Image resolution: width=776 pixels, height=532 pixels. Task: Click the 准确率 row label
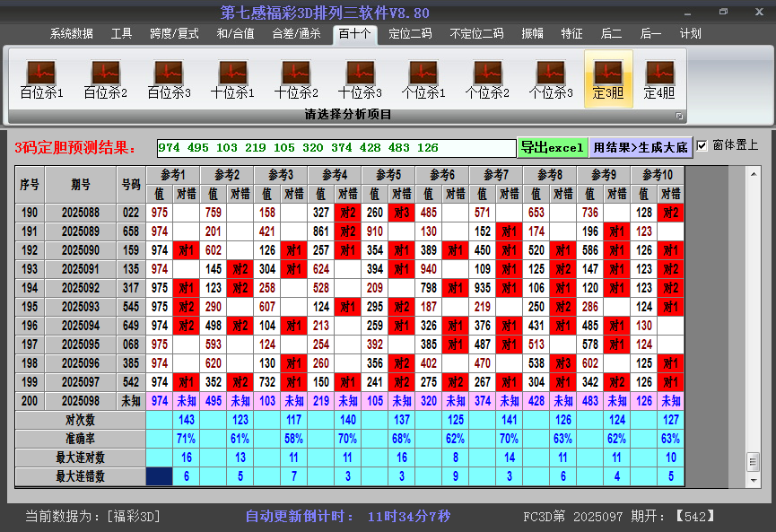coord(80,439)
